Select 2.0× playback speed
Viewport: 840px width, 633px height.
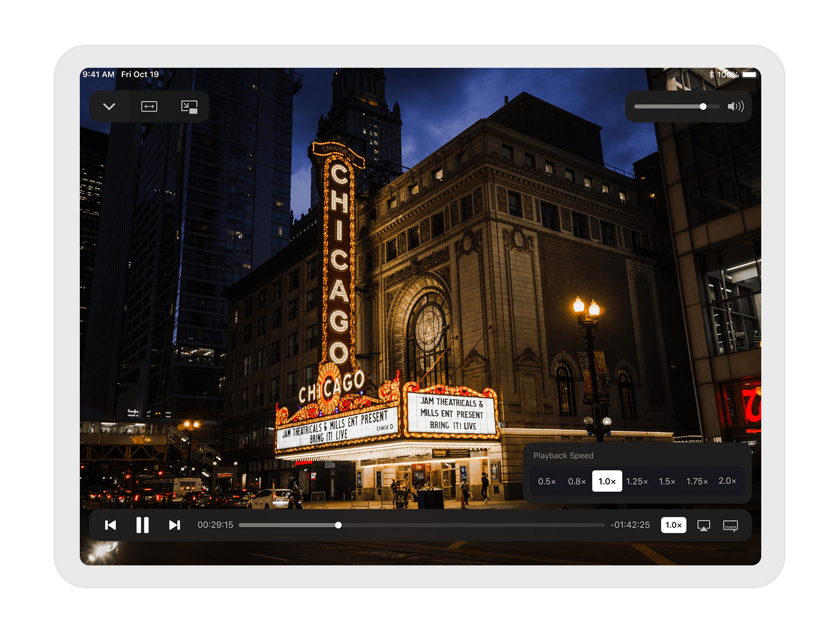[727, 481]
